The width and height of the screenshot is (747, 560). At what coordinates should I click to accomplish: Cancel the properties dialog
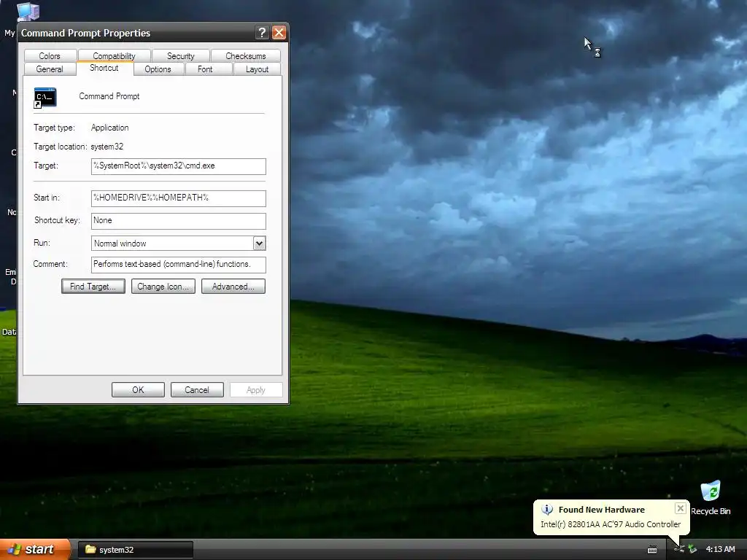[x=197, y=389]
